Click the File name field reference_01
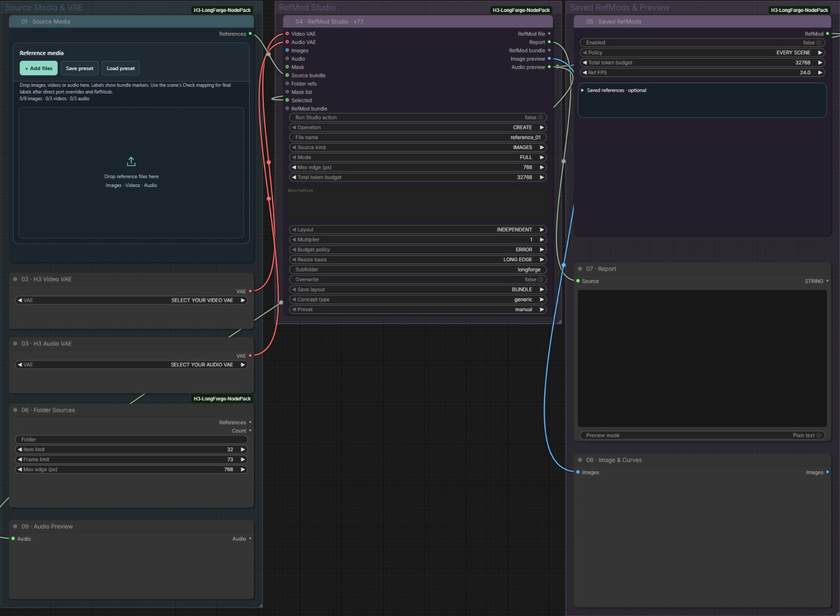Screen dimensions: 840x616 coord(418,137)
